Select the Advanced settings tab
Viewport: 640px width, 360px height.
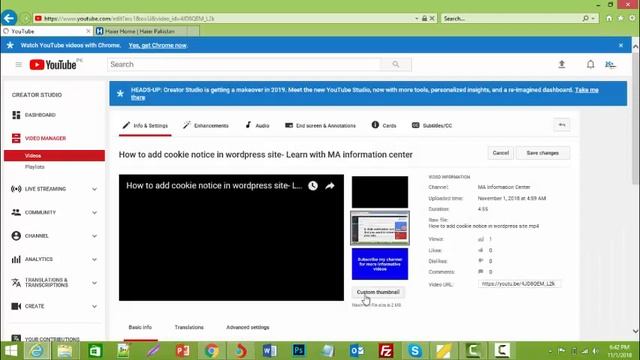(x=248, y=327)
